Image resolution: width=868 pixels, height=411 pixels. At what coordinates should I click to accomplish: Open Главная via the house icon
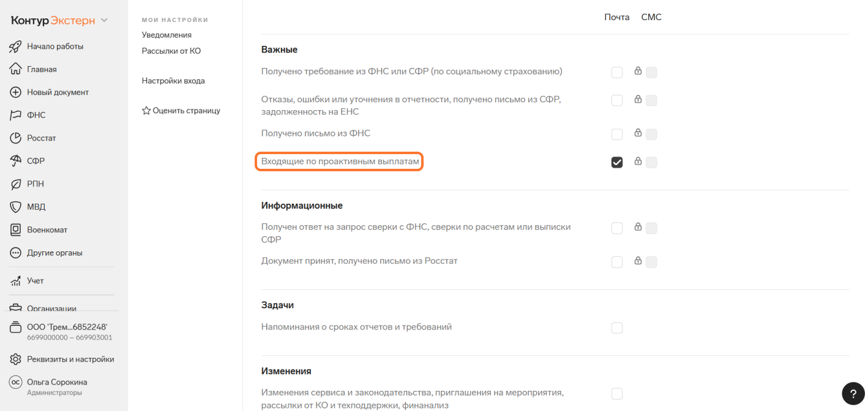click(16, 69)
